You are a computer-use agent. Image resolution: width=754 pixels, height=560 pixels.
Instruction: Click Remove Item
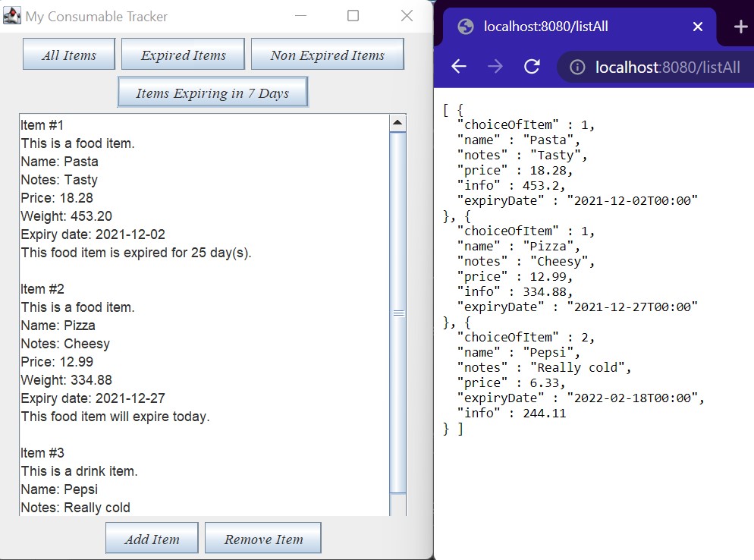tap(262, 537)
